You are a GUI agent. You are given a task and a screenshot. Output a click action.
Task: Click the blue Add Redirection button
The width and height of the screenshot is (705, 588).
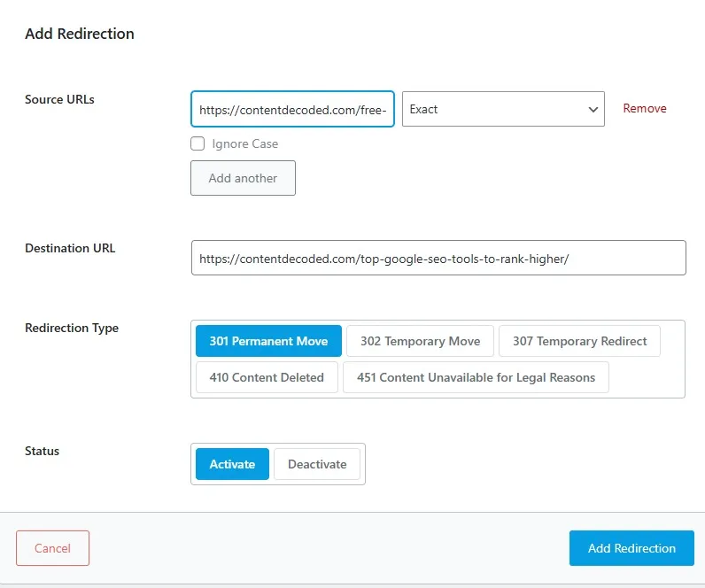pos(631,548)
